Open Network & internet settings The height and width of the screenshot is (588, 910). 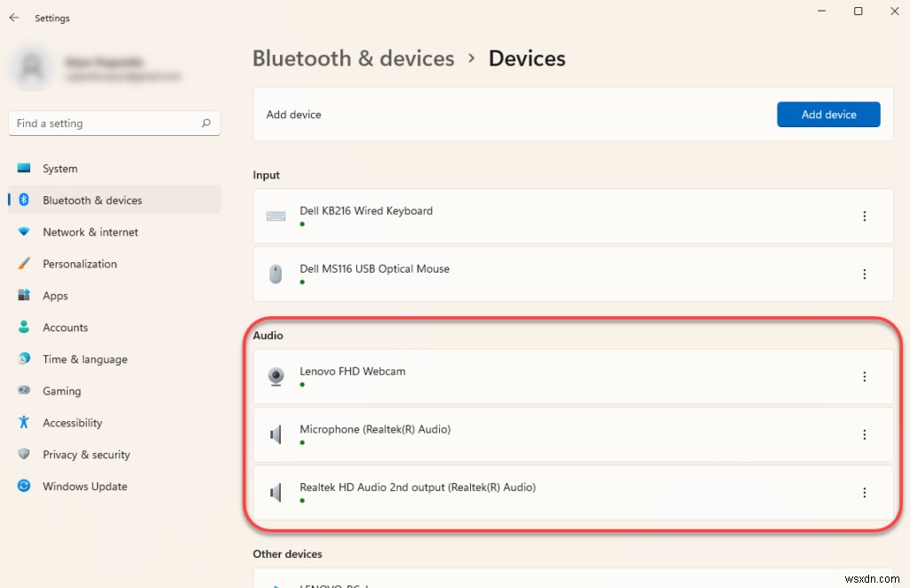[x=91, y=232]
